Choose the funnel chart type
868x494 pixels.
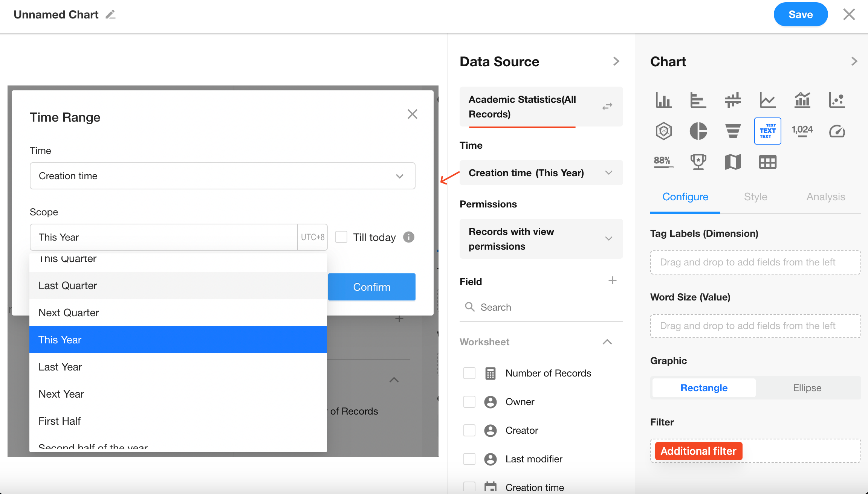pos(733,131)
